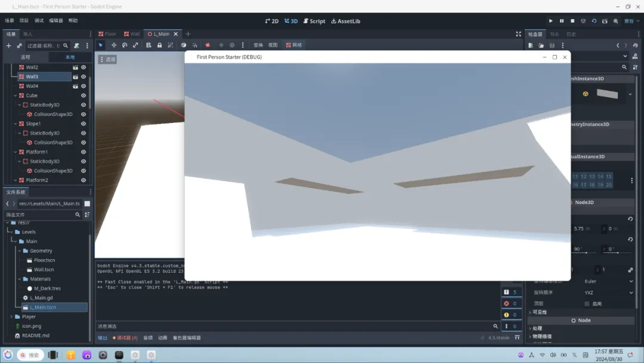The height and width of the screenshot is (363, 644).
Task: Create new resource in the inspector
Action: tap(531, 45)
